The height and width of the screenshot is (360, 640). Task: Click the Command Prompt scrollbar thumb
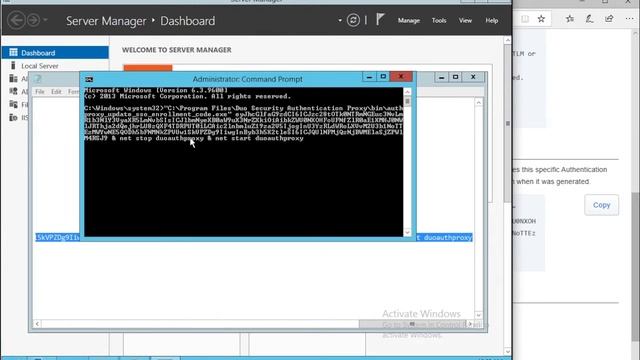coord(407,101)
